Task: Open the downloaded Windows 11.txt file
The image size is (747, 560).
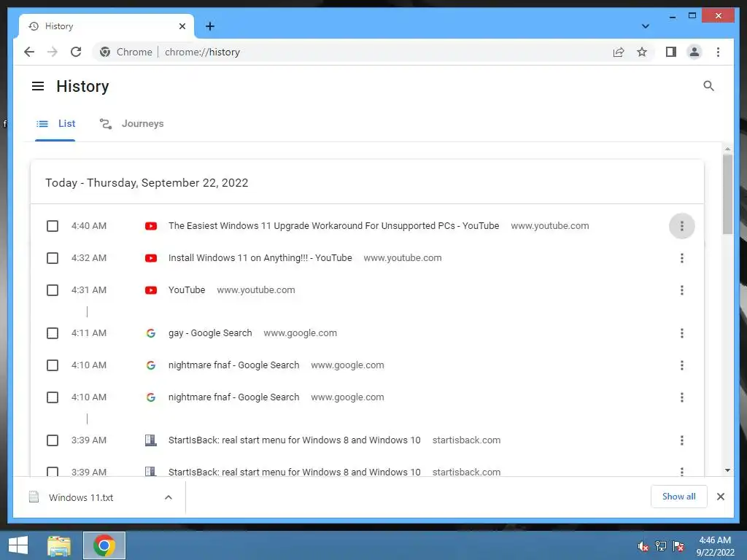Action: pos(81,497)
